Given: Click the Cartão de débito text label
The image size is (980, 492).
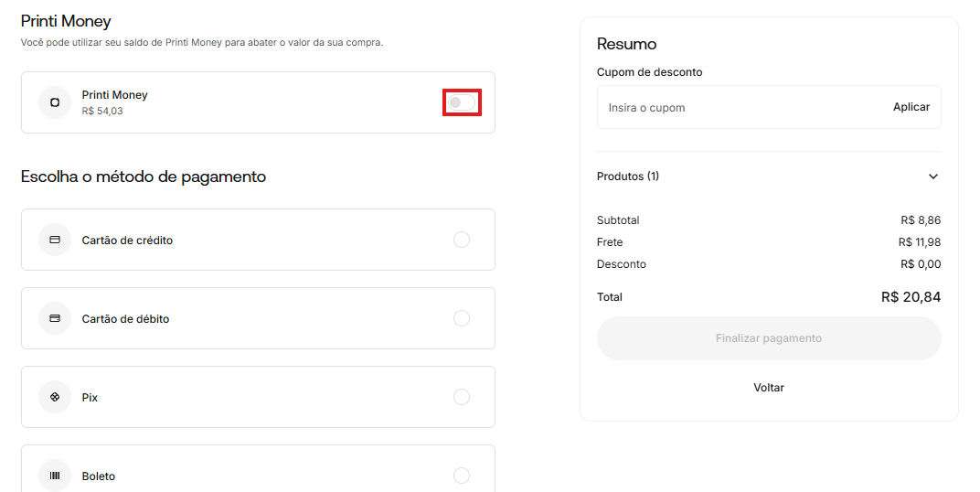Looking at the screenshot, I should tap(125, 319).
